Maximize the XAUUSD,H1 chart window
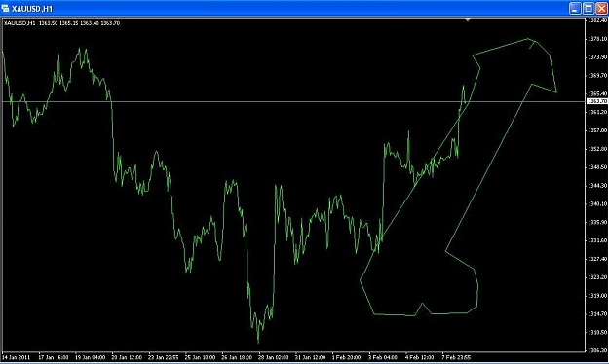The width and height of the screenshot is (609, 364). [x=589, y=8]
